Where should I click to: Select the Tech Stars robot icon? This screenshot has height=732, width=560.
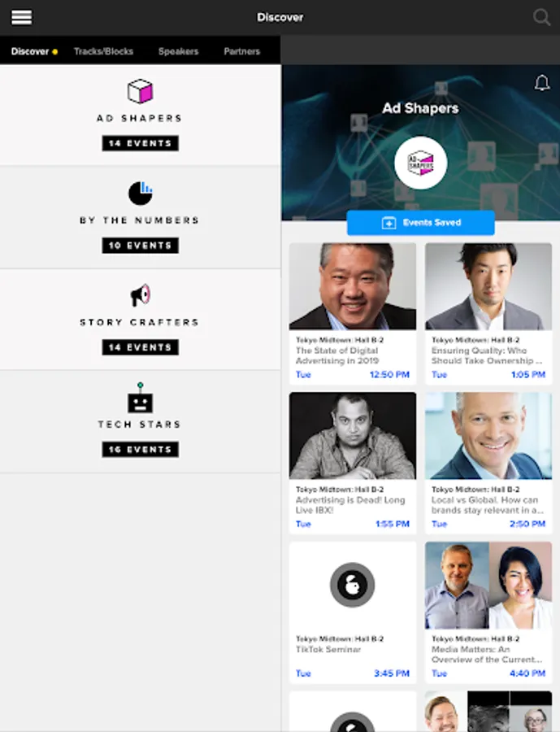coord(140,398)
